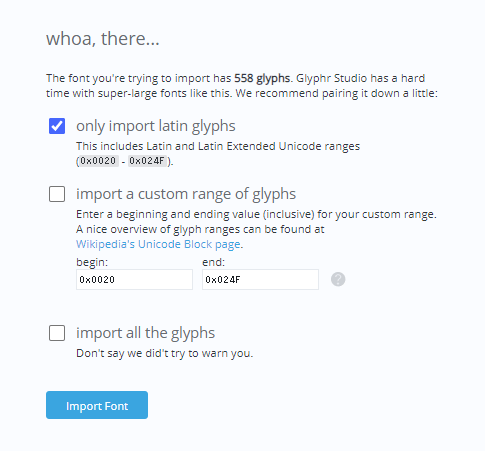Click the 'This includes Latin and Latin Extended' description
The image size is (485, 451).
tap(218, 146)
